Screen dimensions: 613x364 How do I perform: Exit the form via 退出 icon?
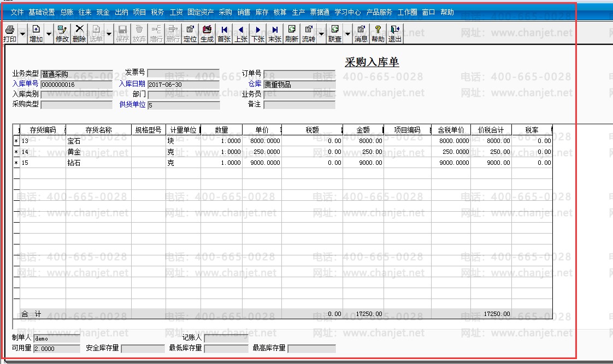click(x=394, y=33)
